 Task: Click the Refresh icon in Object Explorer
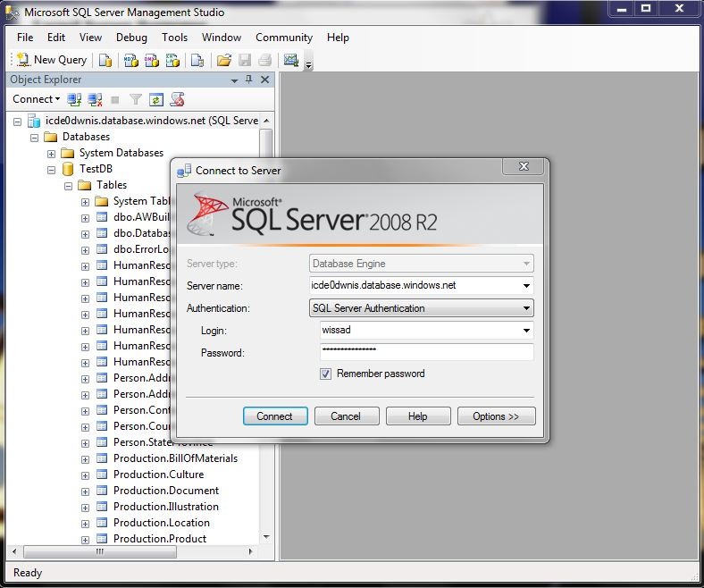[x=155, y=100]
